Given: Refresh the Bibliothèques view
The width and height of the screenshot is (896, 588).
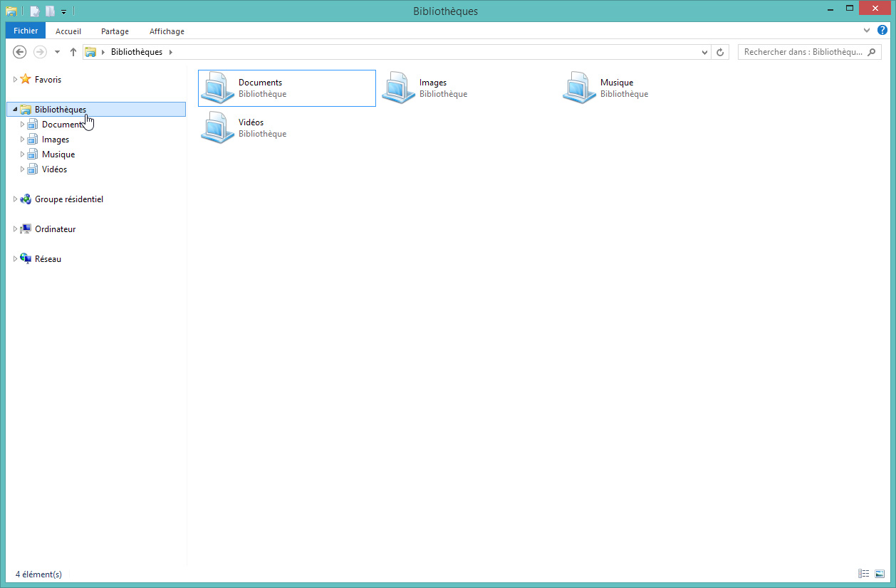Looking at the screenshot, I should click(720, 52).
